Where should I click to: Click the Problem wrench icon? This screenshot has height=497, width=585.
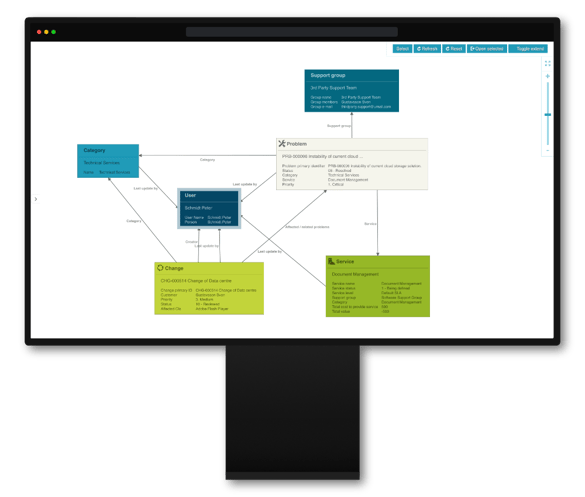pos(282,143)
